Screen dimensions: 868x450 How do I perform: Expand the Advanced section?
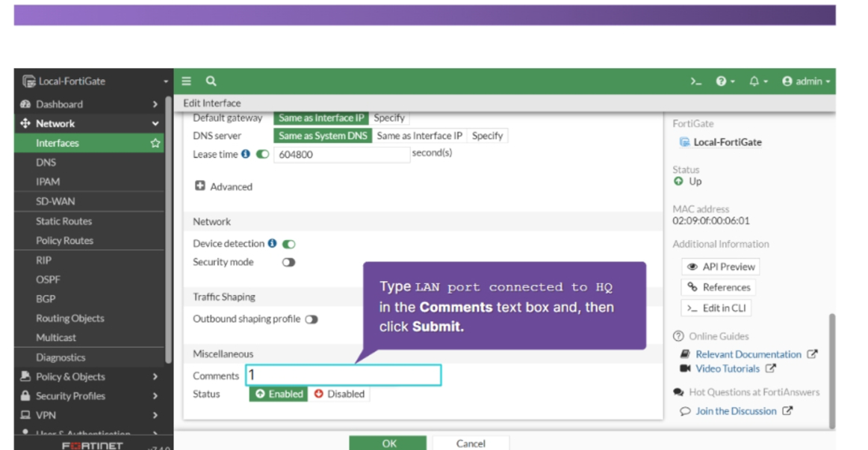coord(223,186)
